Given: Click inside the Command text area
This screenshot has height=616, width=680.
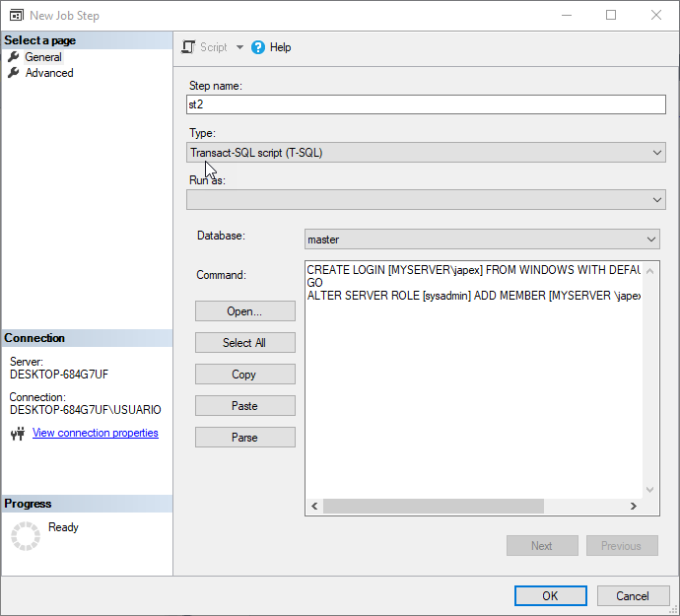Looking at the screenshot, I should 473,394.
